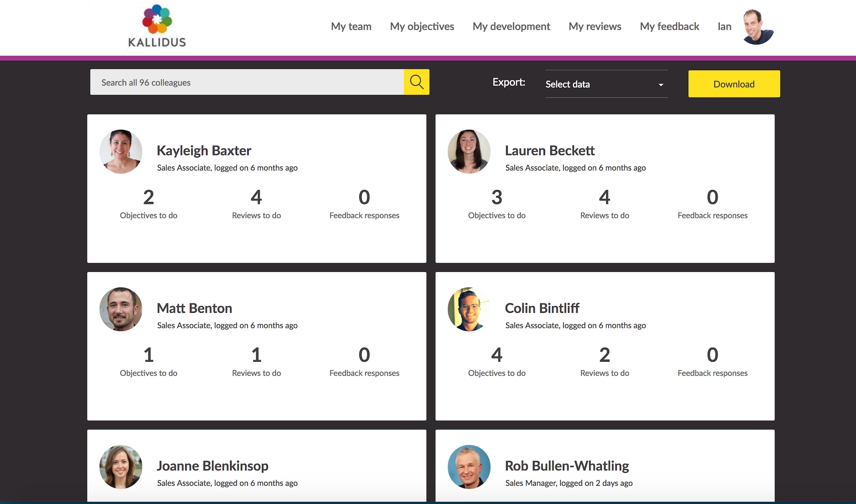Open My feedback section

(x=669, y=26)
